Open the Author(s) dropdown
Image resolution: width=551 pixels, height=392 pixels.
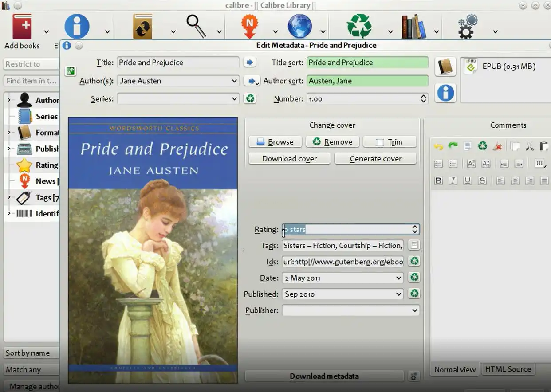(x=234, y=81)
